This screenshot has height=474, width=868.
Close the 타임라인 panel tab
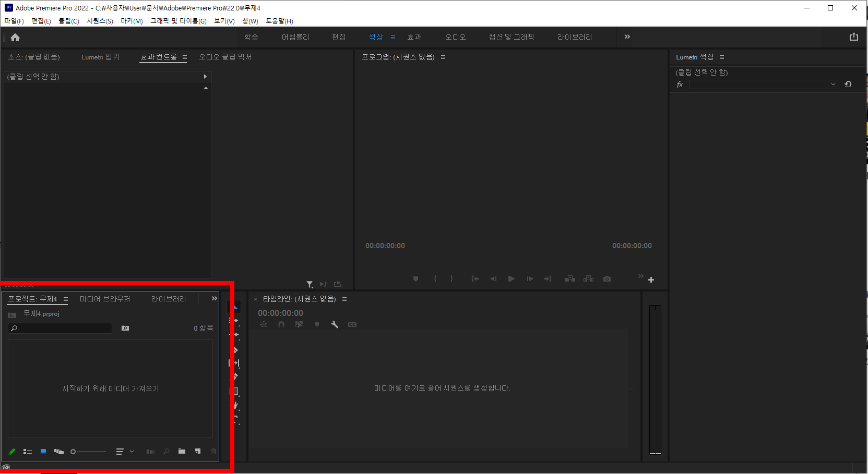pos(255,299)
